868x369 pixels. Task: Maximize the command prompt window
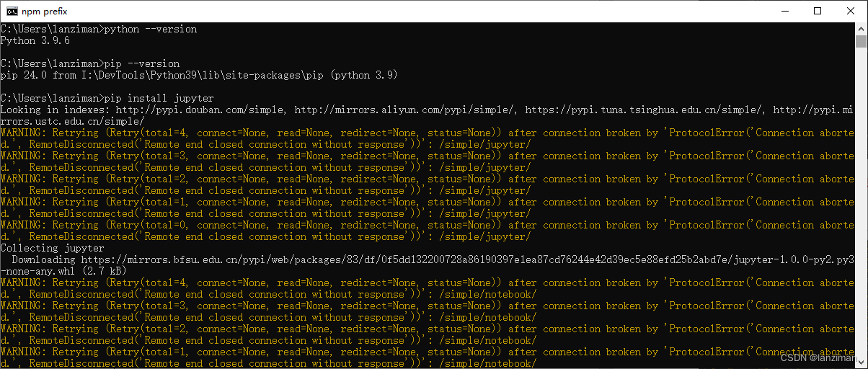(818, 11)
